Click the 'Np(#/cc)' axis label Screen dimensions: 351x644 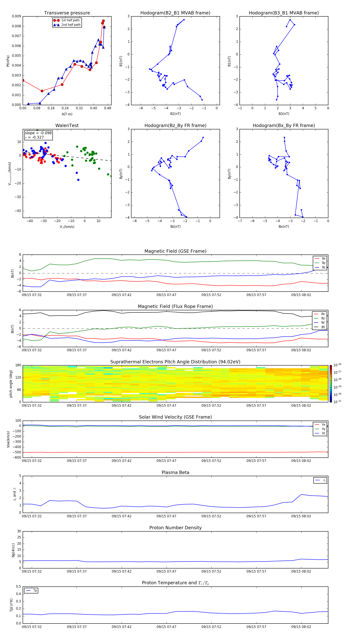13,550
